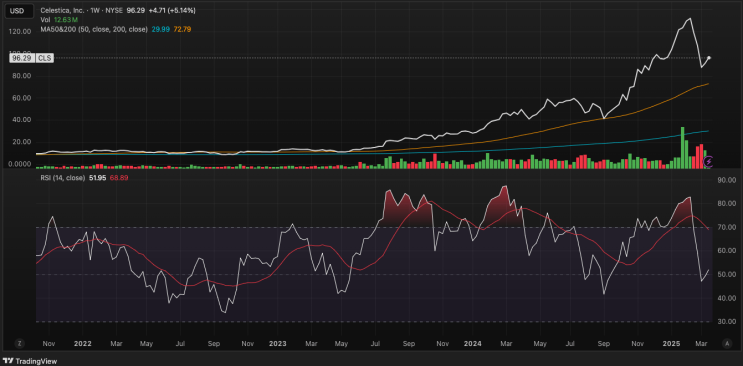The image size is (743, 366).
Task: Click the 70.00 RSI axis label
Action: [x=726, y=228]
